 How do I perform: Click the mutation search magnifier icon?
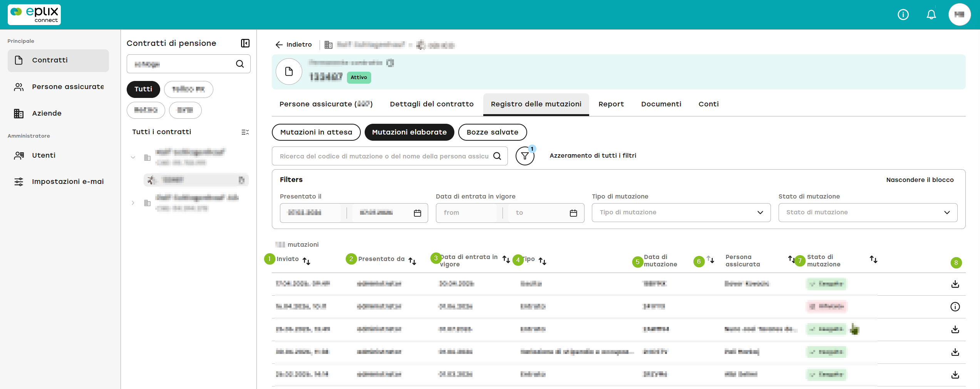point(497,156)
